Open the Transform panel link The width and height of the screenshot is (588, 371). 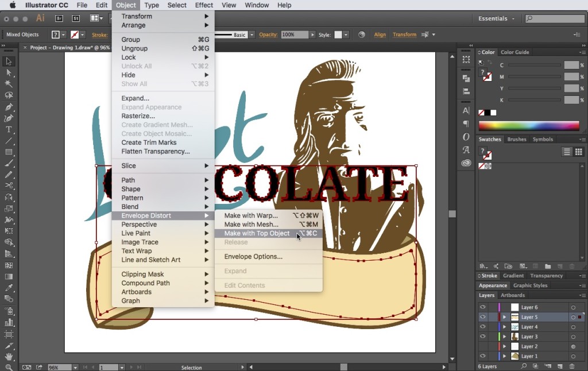(x=405, y=34)
